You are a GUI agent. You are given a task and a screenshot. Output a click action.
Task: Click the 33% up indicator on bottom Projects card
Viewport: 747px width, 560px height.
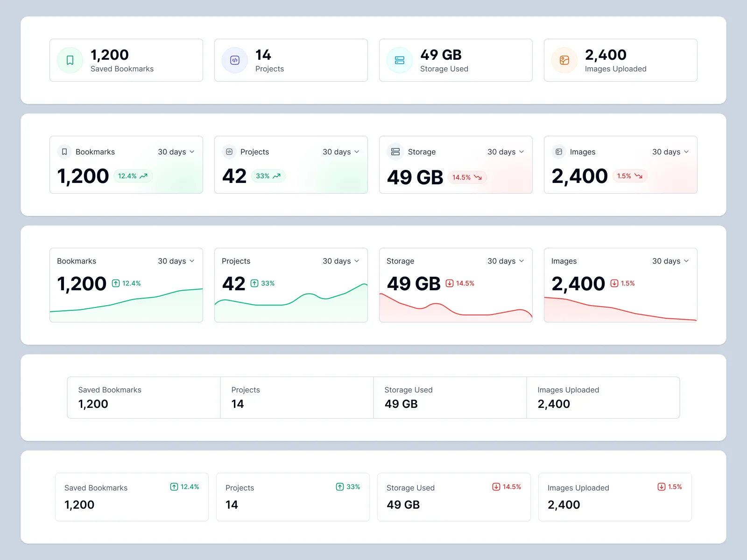tap(348, 487)
